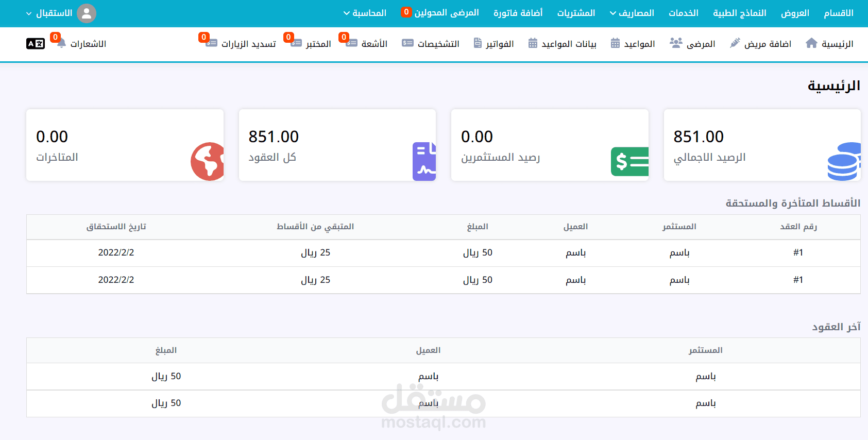Open the التشخيصات page
The image size is (868, 440).
click(438, 44)
